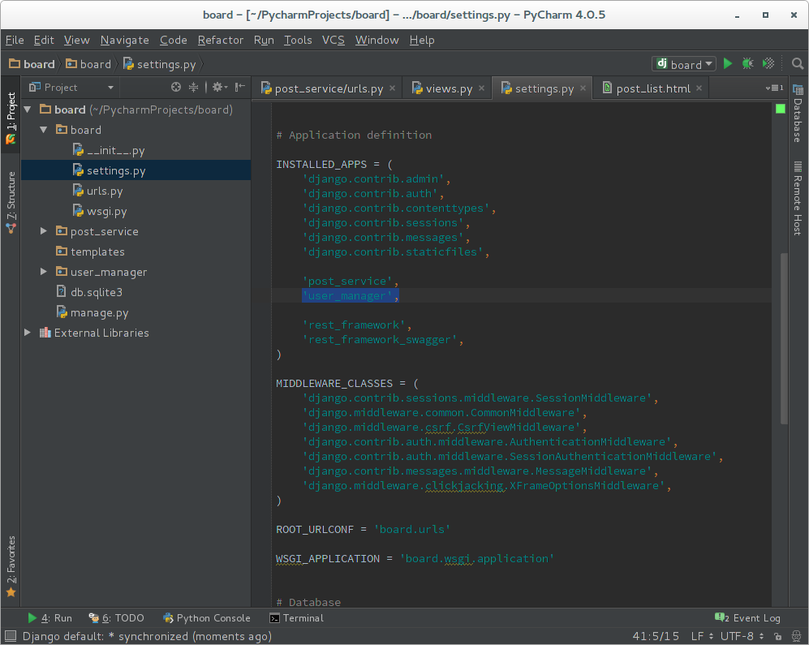Change UTF-8 file encoding
This screenshot has width=809, height=645.
point(741,636)
